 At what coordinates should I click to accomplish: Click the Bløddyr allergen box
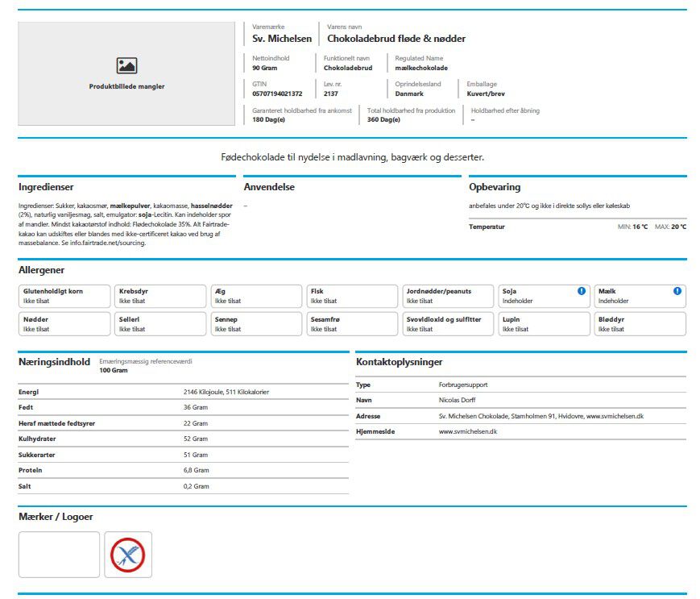(x=640, y=324)
